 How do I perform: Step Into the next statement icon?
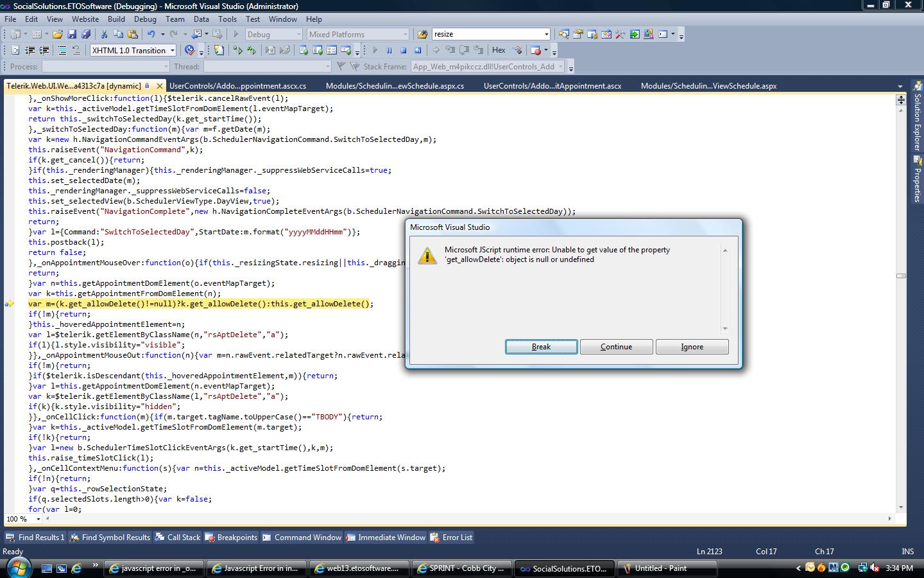[450, 50]
